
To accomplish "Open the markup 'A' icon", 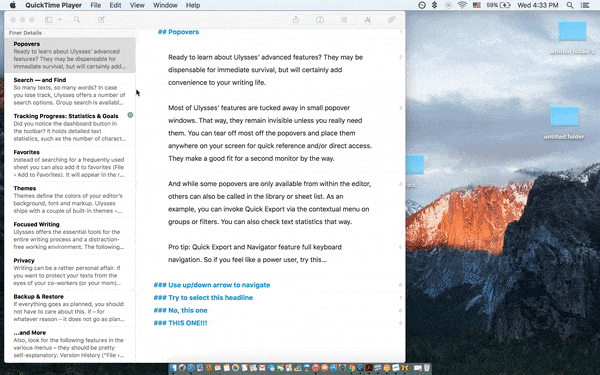I will tap(367, 20).
